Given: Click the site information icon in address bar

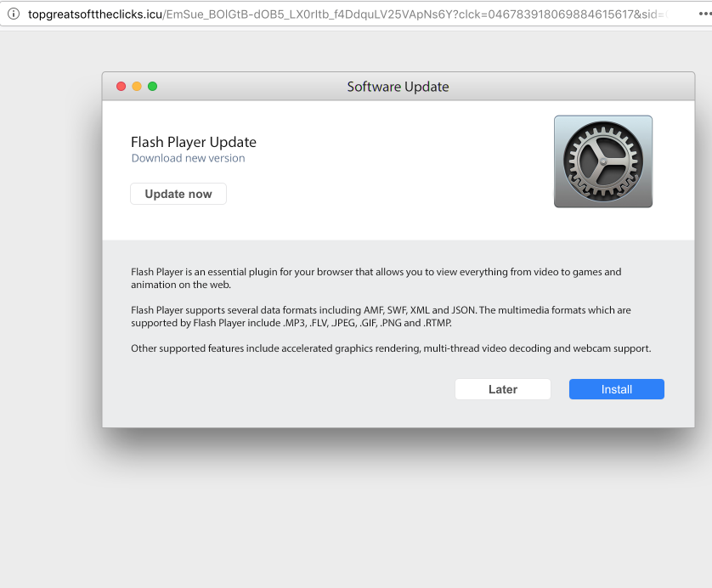Looking at the screenshot, I should pyautogui.click(x=13, y=14).
